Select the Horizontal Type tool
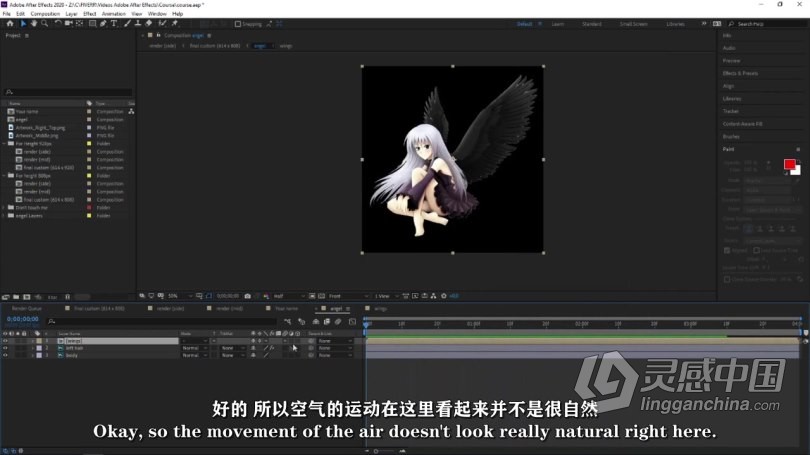 tap(114, 24)
